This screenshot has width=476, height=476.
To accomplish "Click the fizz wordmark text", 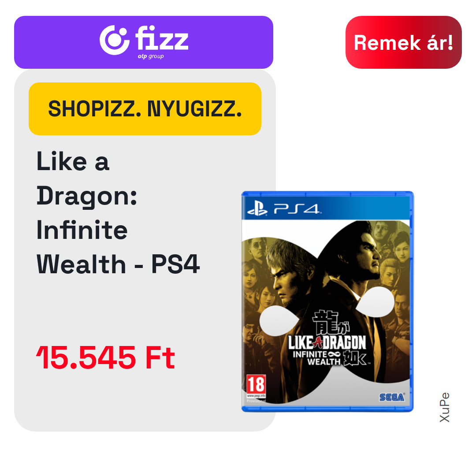I will point(162,38).
